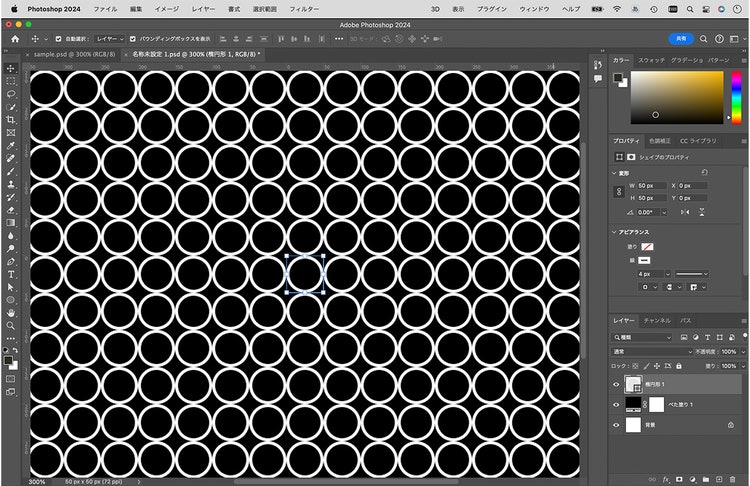
Task: Open the layer blend mode 通常 dropdown
Action: pyautogui.click(x=652, y=352)
